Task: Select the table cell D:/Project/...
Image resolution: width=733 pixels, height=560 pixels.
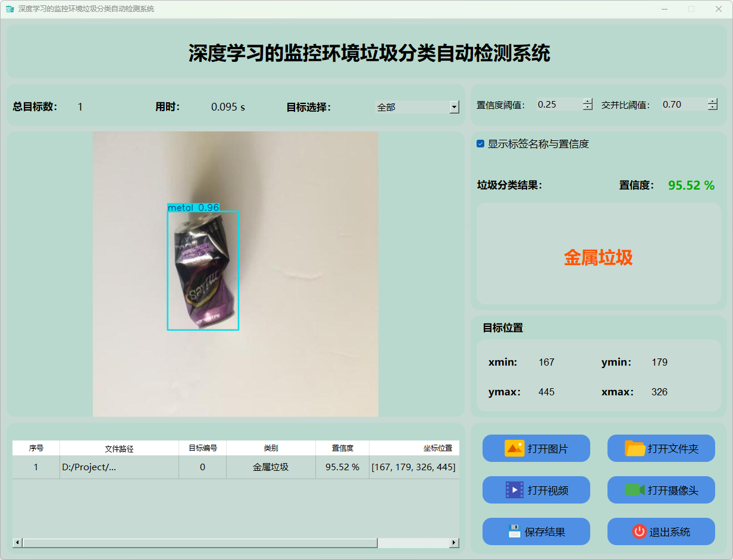Action: click(120, 467)
